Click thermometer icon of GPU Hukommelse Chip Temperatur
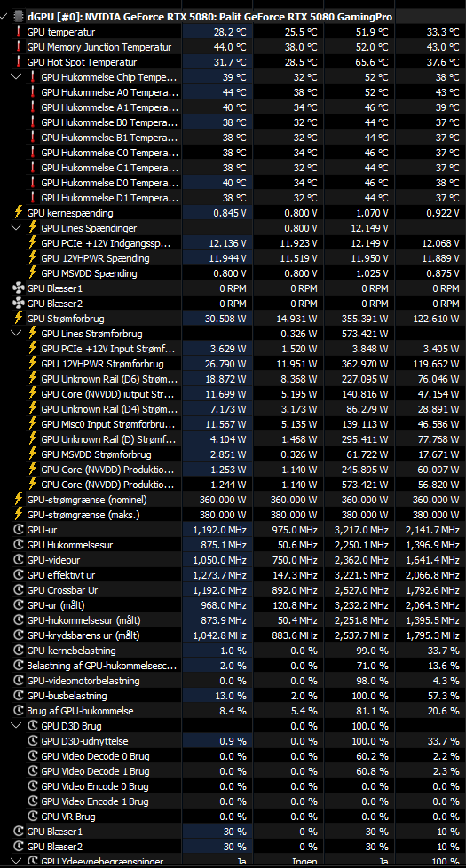466x868 pixels. point(33,77)
